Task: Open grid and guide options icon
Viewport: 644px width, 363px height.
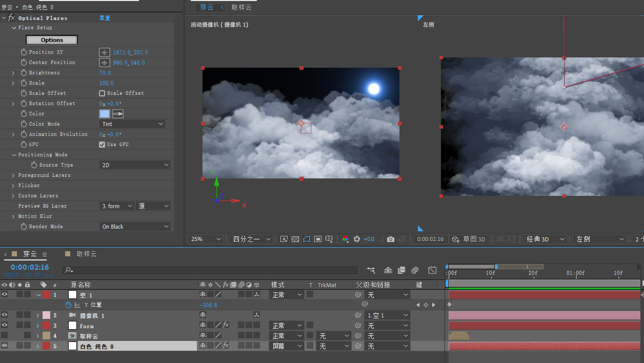Action: 329,239
